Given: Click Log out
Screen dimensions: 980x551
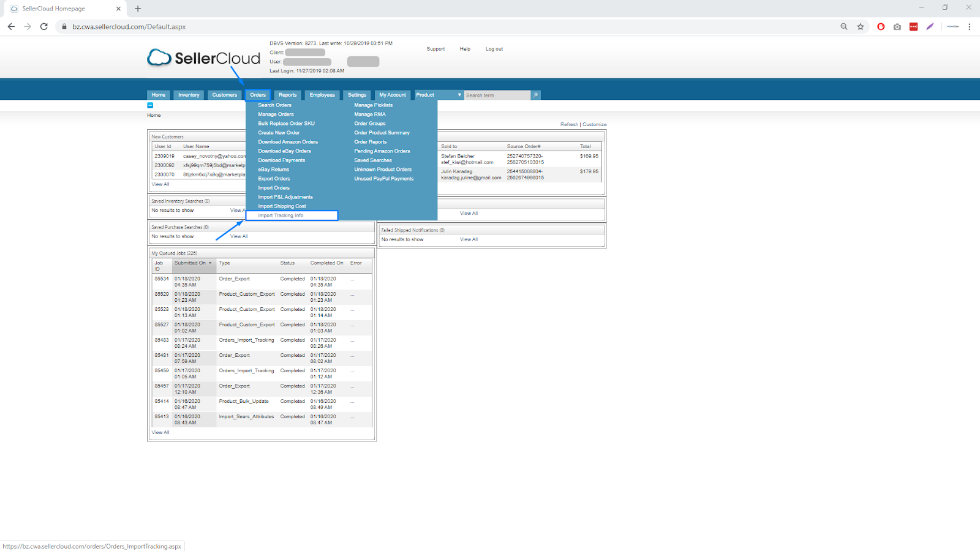Looking at the screenshot, I should [x=494, y=49].
